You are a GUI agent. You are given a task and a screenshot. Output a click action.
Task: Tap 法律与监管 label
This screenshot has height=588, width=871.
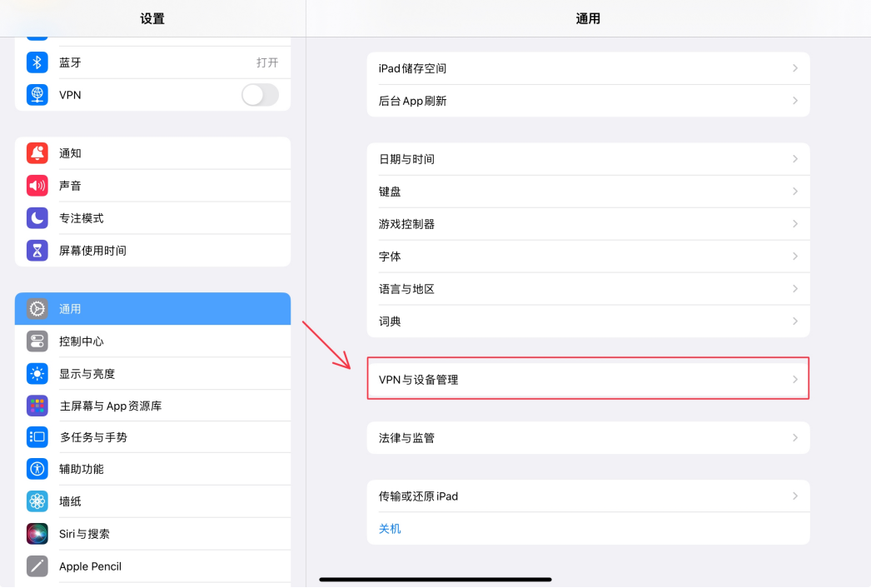tap(406, 438)
